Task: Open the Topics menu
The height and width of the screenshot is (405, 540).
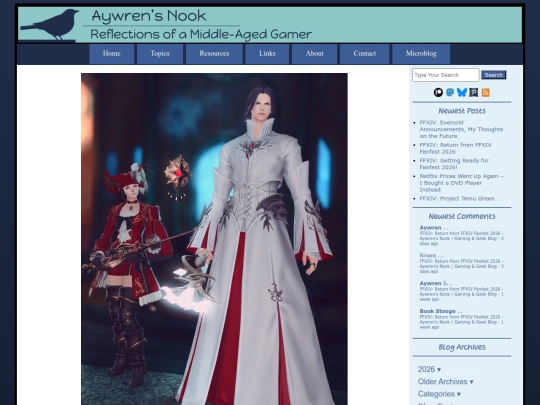Action: 160,54
